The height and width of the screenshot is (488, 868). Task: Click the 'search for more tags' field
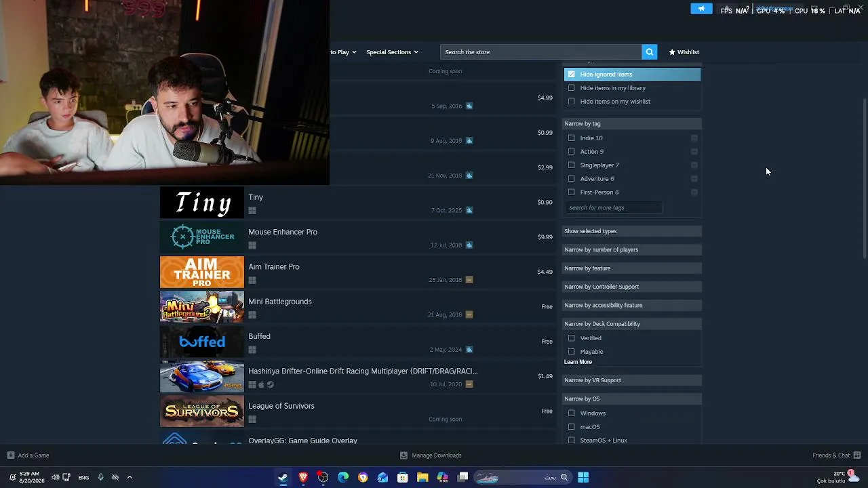click(x=613, y=208)
